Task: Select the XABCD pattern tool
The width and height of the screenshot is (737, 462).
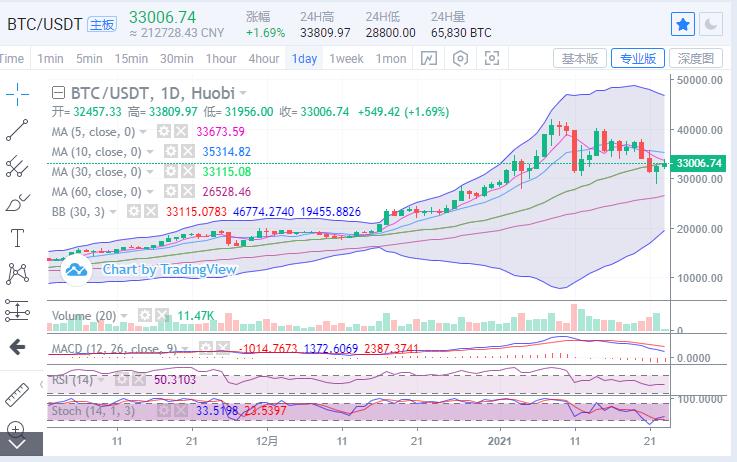Action: pos(17,274)
